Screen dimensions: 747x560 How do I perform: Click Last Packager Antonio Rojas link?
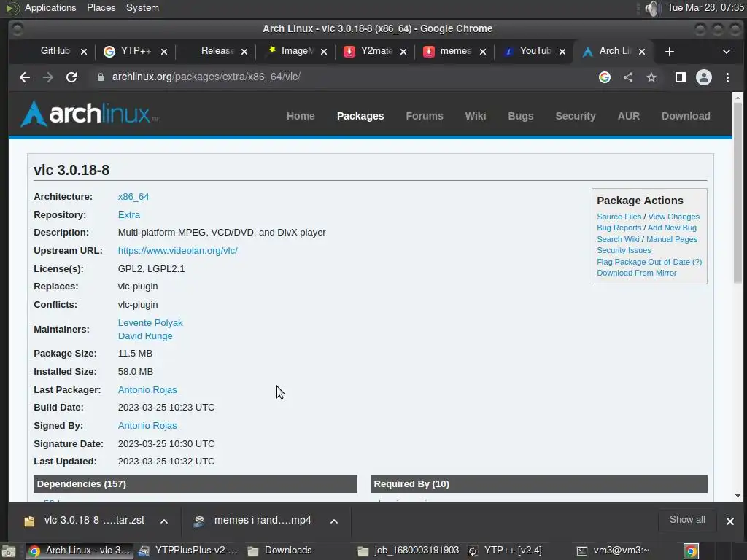[x=147, y=390]
